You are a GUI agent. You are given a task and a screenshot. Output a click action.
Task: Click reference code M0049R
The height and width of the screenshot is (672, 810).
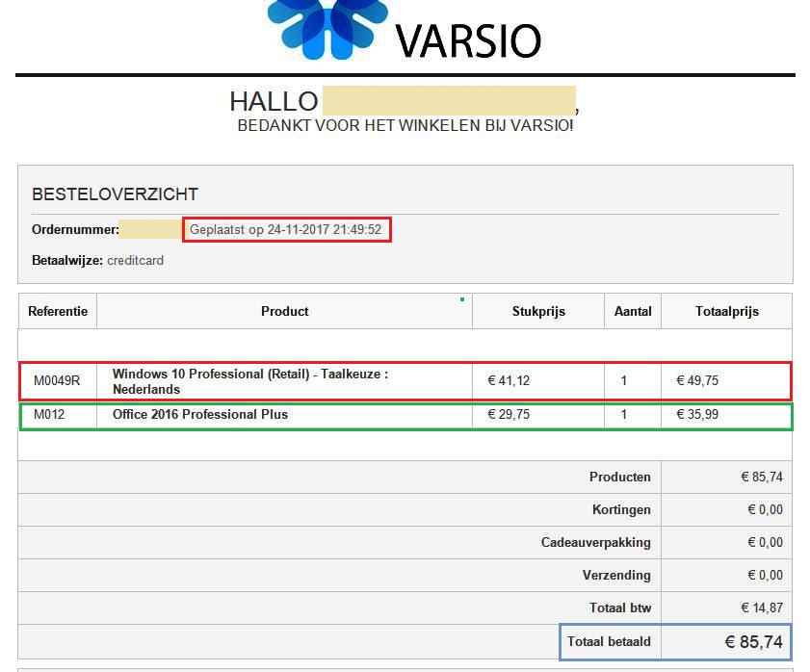(57, 380)
